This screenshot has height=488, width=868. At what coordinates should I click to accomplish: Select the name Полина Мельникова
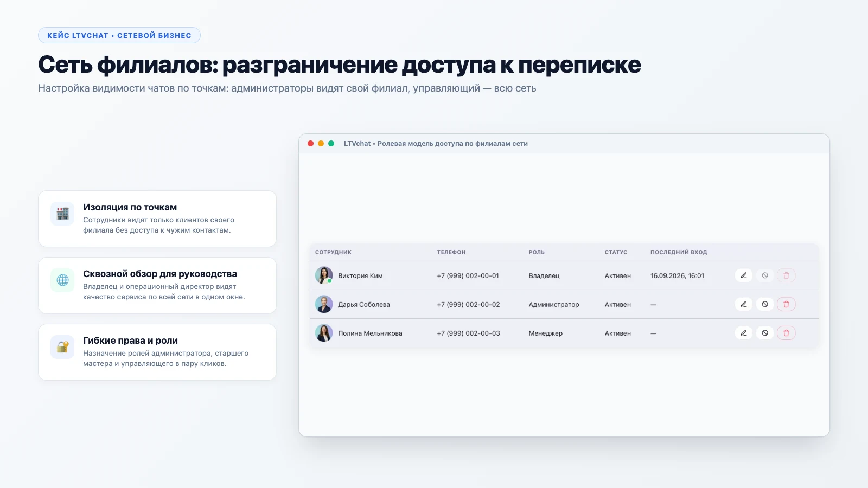(370, 333)
